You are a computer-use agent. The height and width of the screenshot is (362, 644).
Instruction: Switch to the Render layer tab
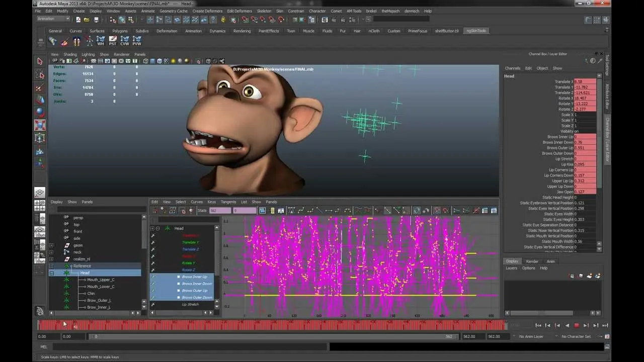pos(532,261)
